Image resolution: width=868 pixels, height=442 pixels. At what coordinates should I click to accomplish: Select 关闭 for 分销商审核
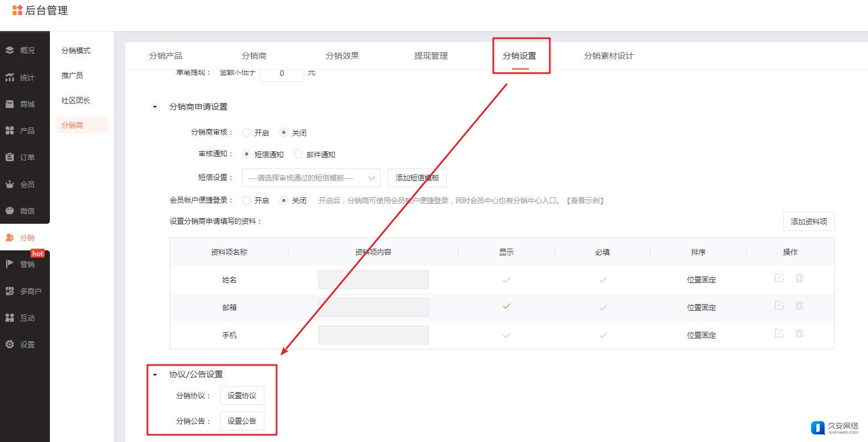tap(284, 132)
